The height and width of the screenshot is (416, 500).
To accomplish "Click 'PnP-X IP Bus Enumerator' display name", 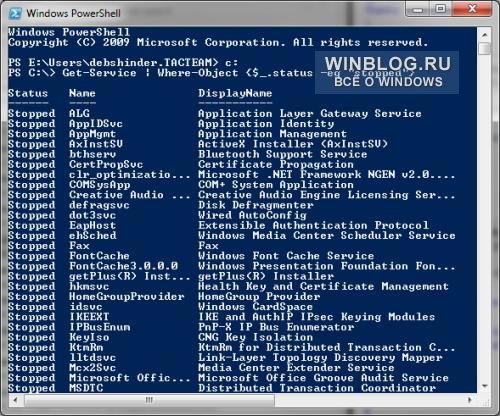I will click(276, 327).
